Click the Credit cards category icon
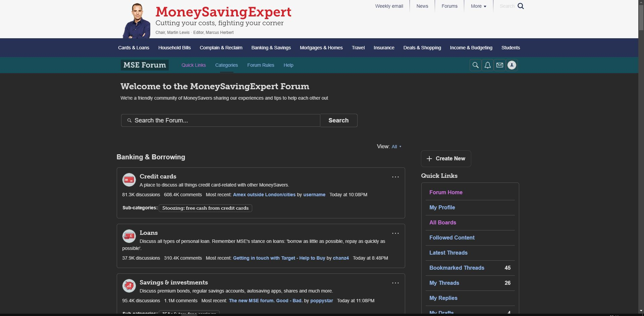 coord(129,180)
